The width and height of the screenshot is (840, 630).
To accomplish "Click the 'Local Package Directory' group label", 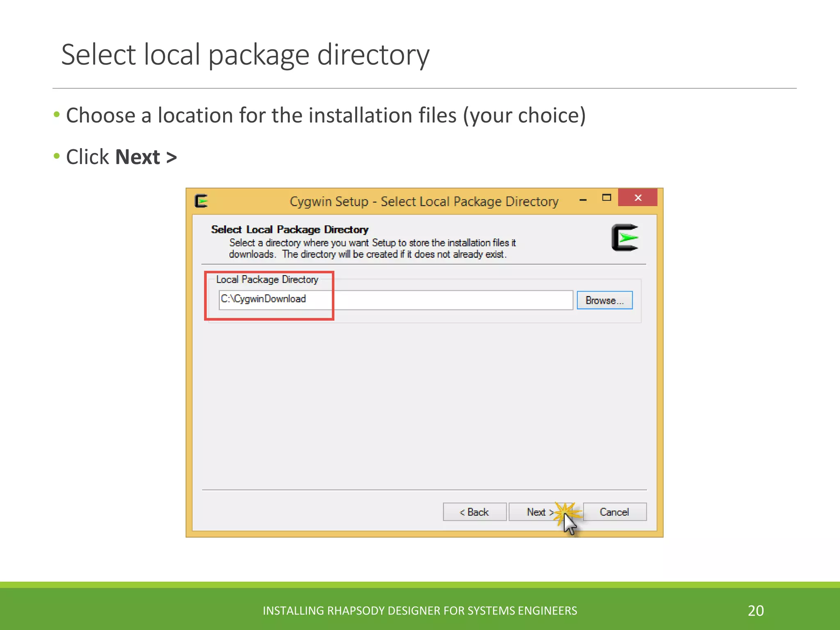I will coord(267,279).
